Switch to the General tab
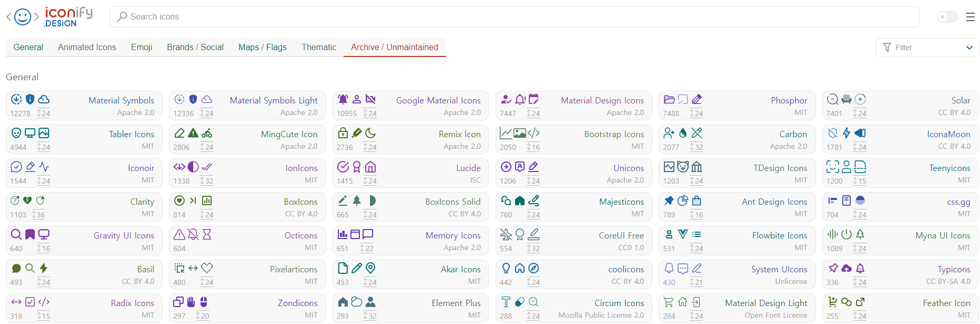The height and width of the screenshot is (324, 980). coord(28,47)
